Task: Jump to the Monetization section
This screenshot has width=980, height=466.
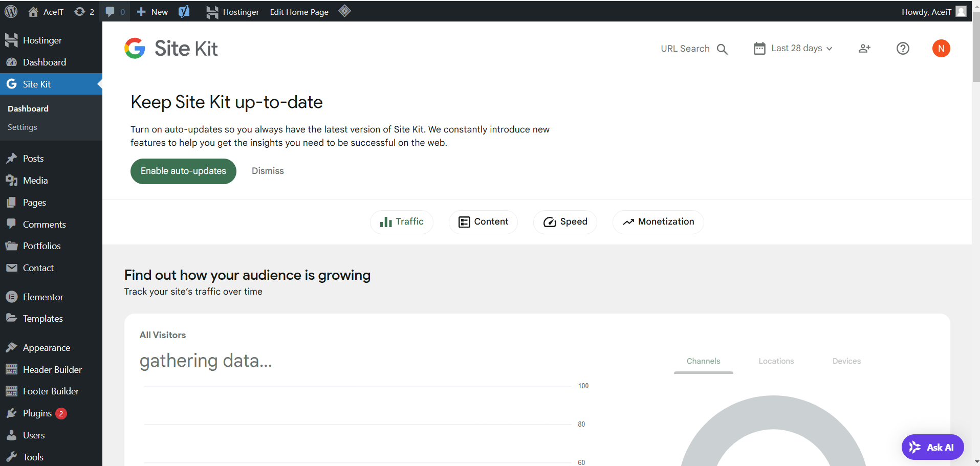Action: pos(658,222)
